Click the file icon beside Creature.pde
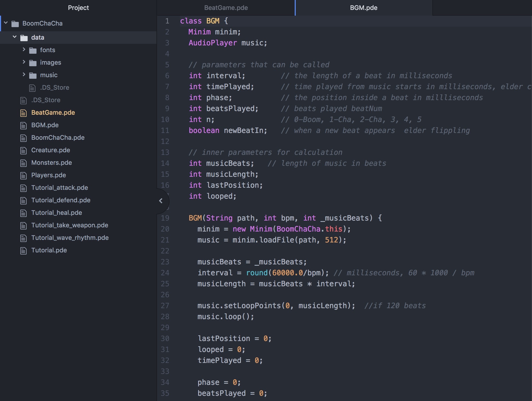 click(23, 150)
